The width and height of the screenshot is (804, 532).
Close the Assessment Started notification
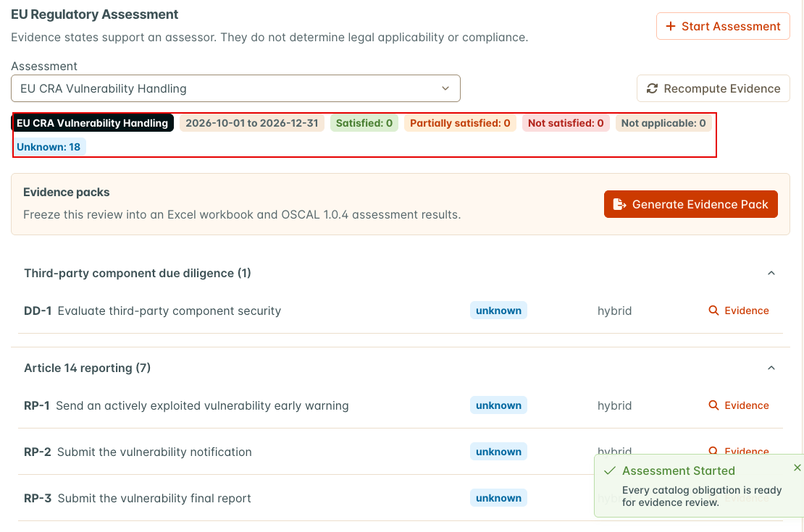797,468
